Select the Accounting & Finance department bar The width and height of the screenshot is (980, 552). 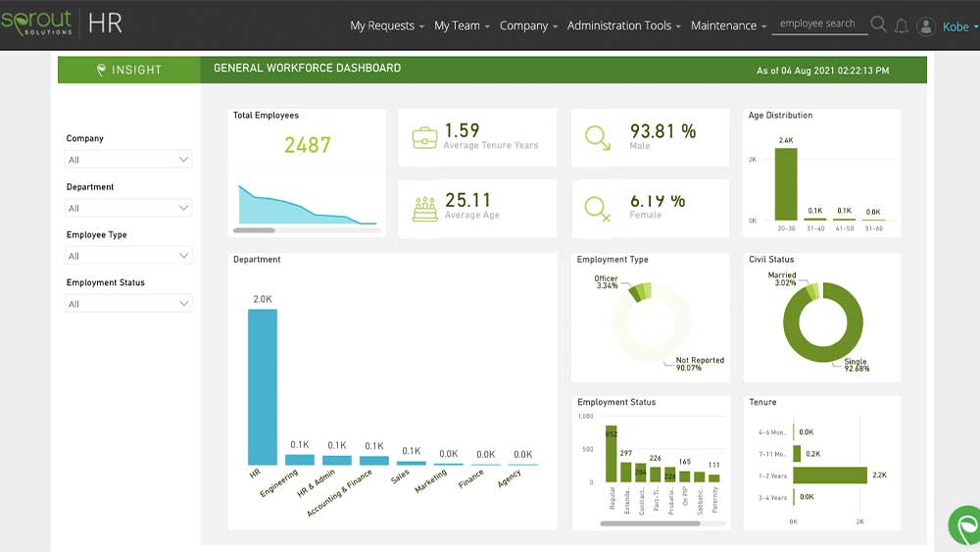click(x=373, y=461)
